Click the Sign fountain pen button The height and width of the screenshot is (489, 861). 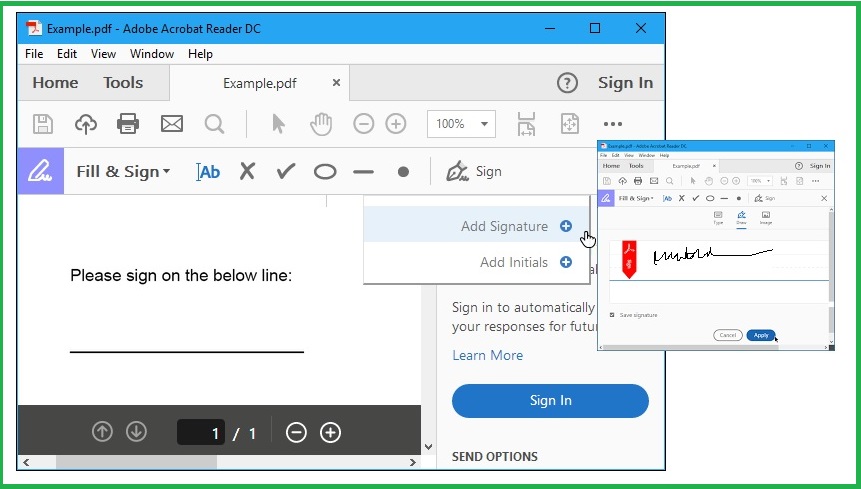click(474, 172)
